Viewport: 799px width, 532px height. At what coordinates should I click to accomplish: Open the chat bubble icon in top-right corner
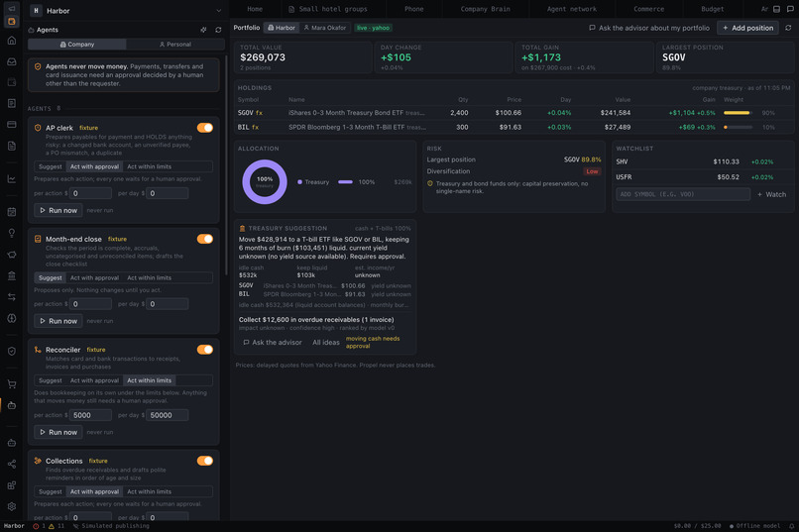790,9
